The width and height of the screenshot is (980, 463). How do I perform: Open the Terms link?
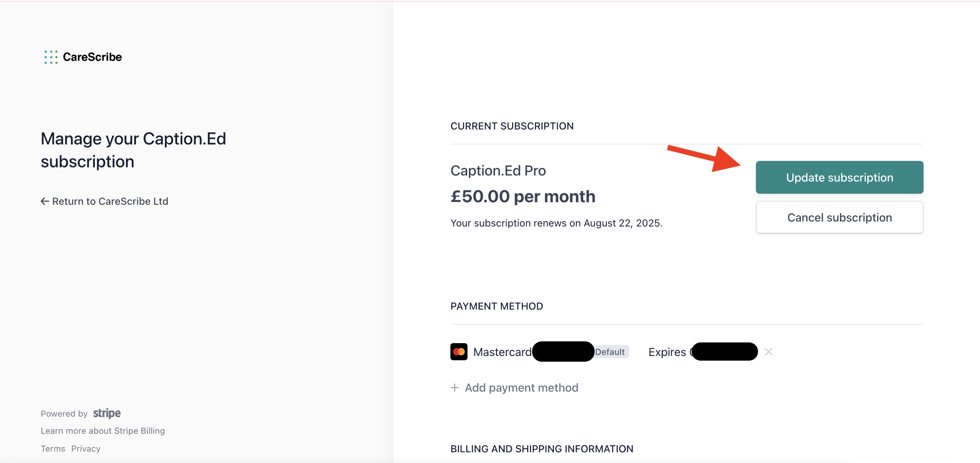(x=53, y=449)
